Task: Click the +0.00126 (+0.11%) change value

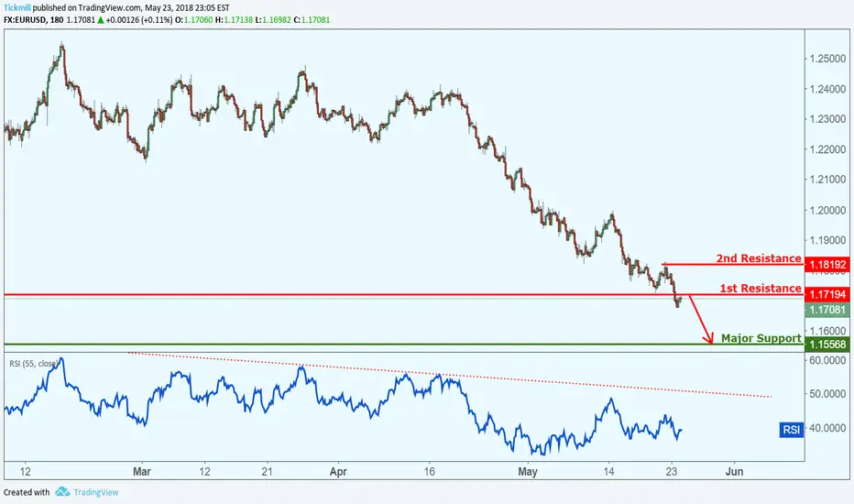Action: pyautogui.click(x=139, y=19)
